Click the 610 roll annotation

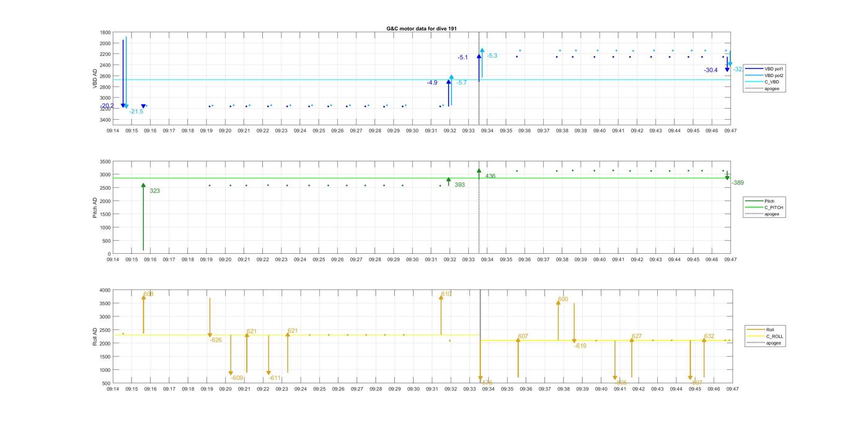pyautogui.click(x=446, y=294)
